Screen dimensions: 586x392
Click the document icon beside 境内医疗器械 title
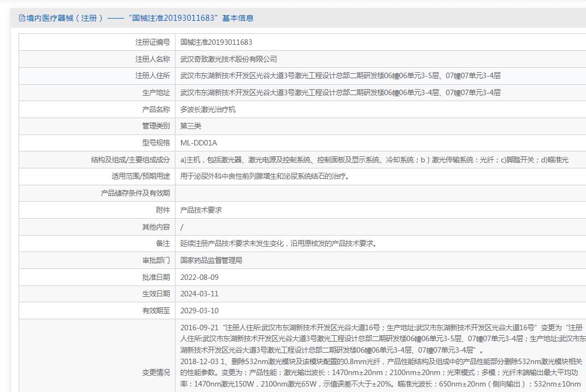pos(22,18)
